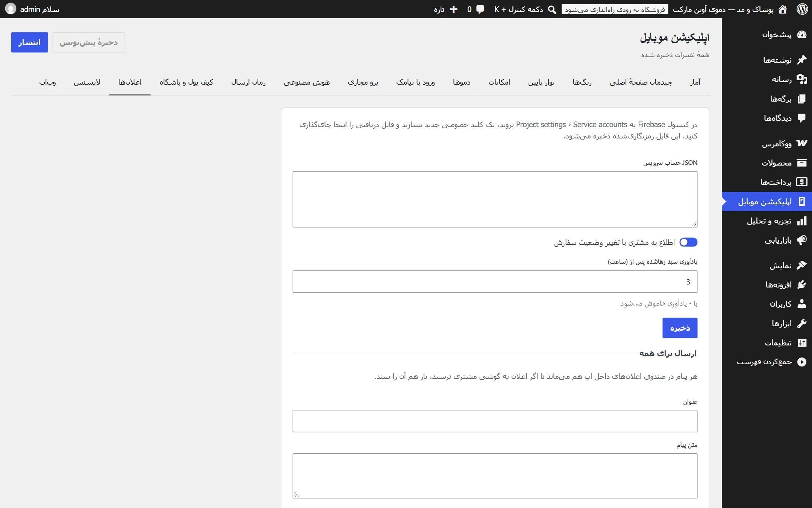This screenshot has height=508, width=812.
Task: Switch to the چیدمان صفحهٔ اصلی tab
Action: coord(641,82)
